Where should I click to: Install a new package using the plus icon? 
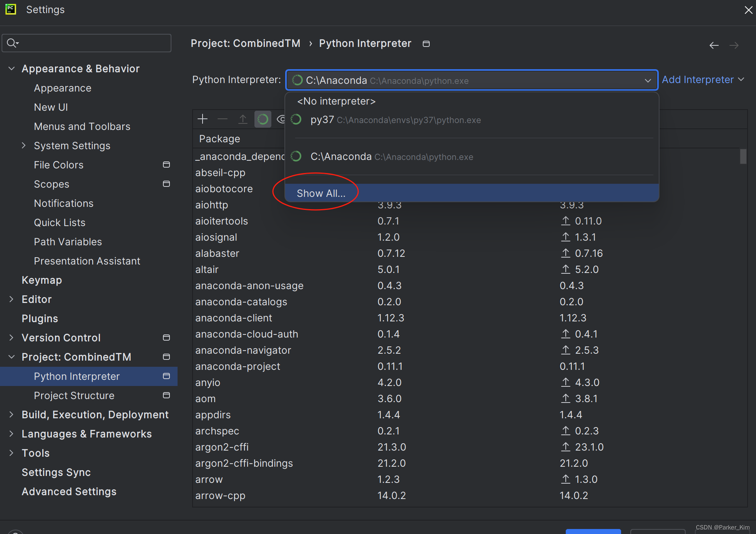(x=203, y=119)
